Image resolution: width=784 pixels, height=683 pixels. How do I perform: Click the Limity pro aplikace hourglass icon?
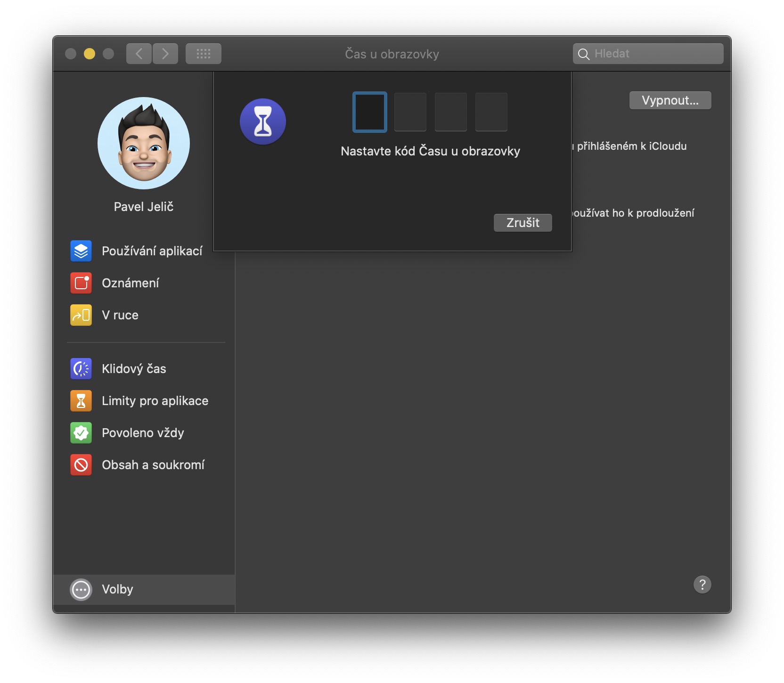81,400
